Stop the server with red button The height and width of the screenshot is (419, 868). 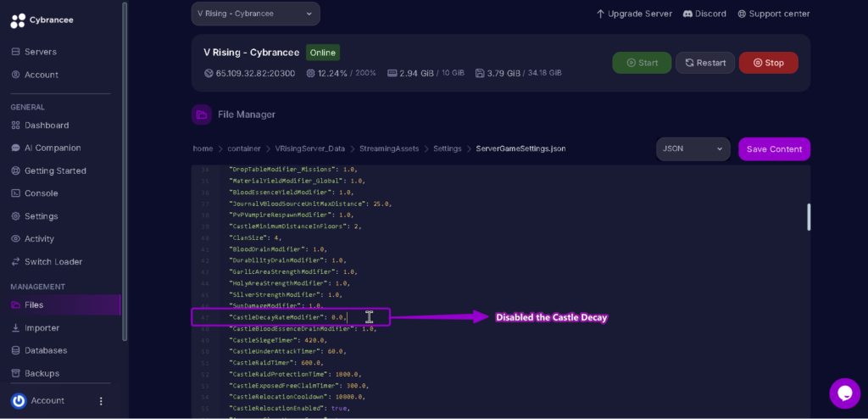[768, 63]
